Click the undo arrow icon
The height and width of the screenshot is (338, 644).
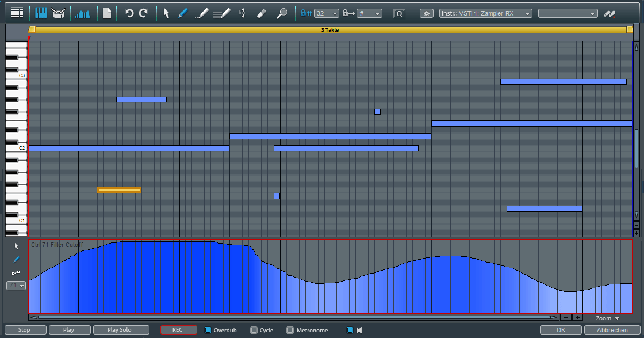(x=129, y=13)
